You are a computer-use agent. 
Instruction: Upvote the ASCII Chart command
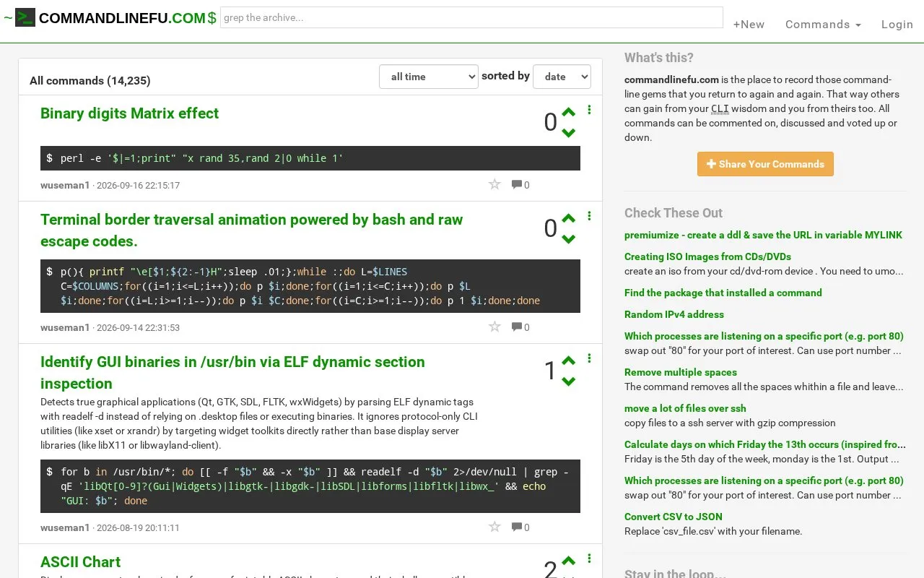(x=569, y=561)
